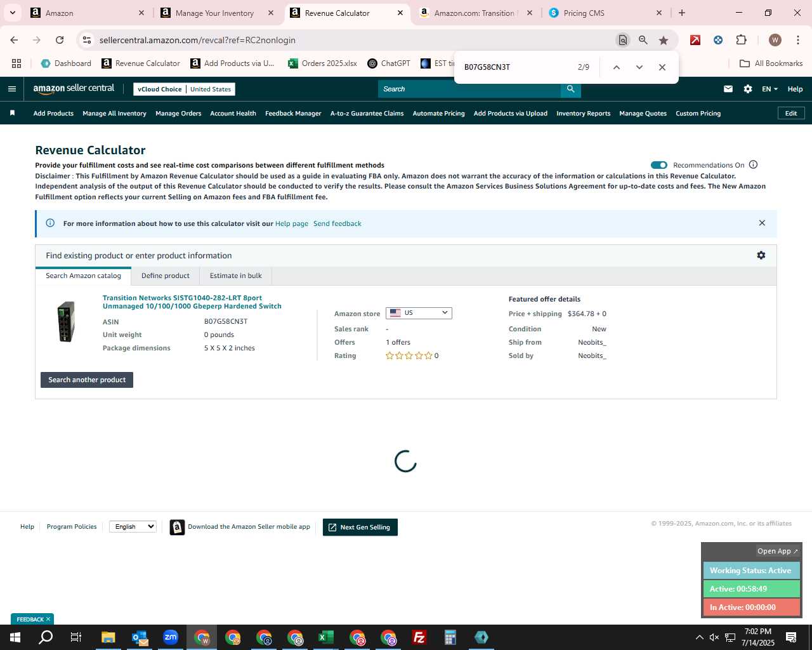The width and height of the screenshot is (812, 650).
Task: Open a new browser tab
Action: click(682, 13)
